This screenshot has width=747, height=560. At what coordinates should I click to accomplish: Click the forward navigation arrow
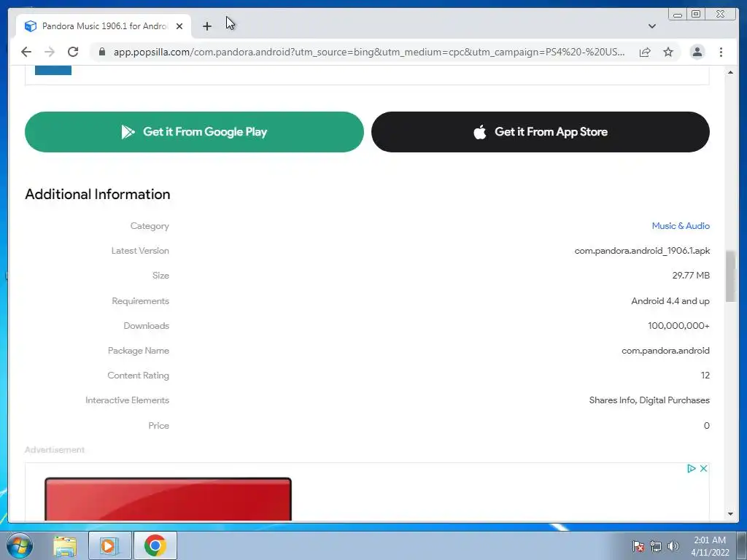coord(50,52)
